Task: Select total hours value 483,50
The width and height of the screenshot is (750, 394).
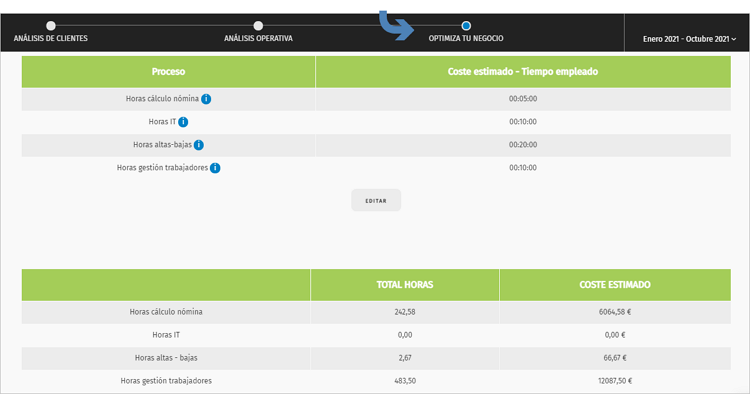Action: (x=405, y=381)
